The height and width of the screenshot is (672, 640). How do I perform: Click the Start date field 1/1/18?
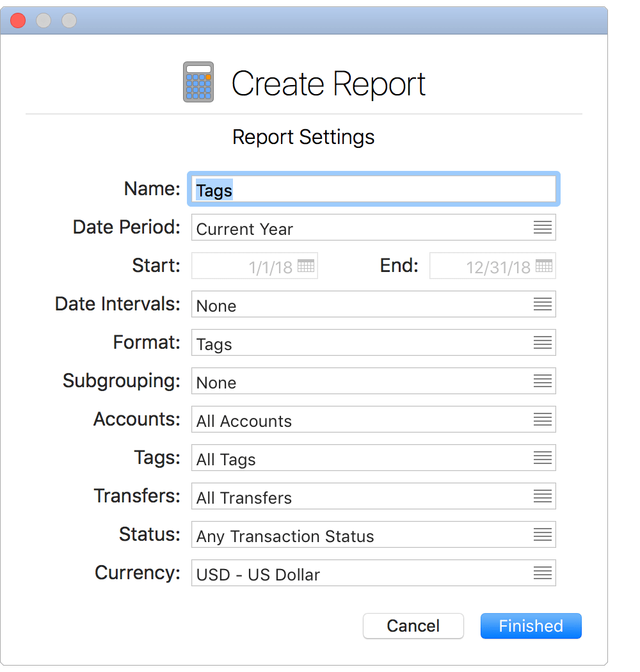255,266
